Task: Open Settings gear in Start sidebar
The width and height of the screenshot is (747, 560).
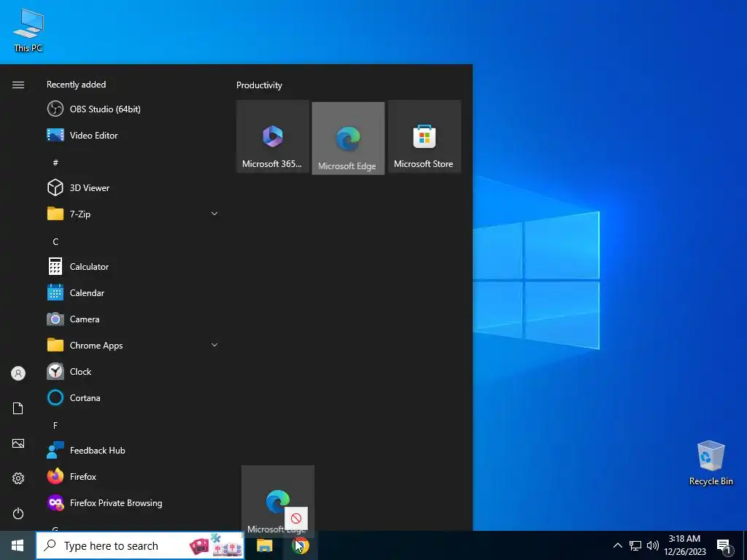Action: pyautogui.click(x=18, y=478)
